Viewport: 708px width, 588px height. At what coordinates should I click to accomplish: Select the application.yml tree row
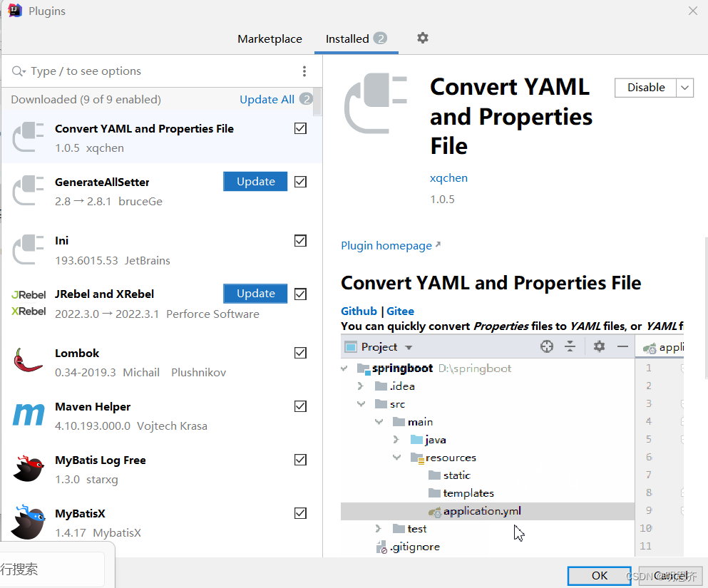coord(488,511)
